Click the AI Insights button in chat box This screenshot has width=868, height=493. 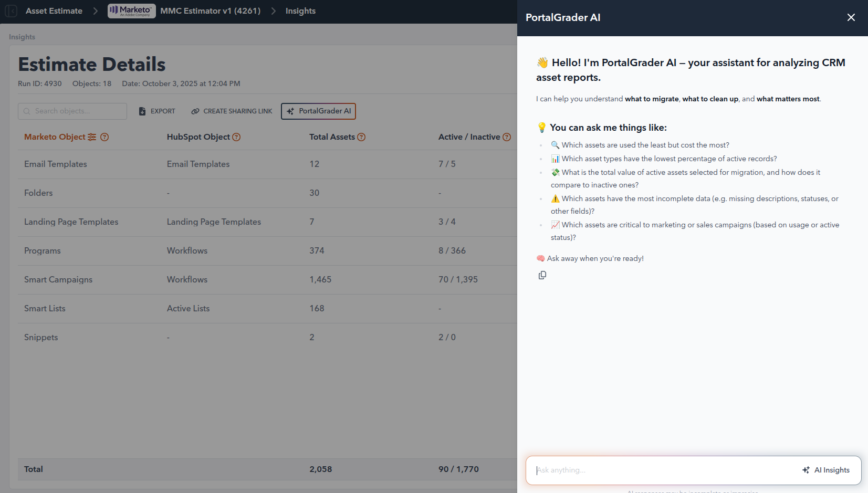(826, 470)
